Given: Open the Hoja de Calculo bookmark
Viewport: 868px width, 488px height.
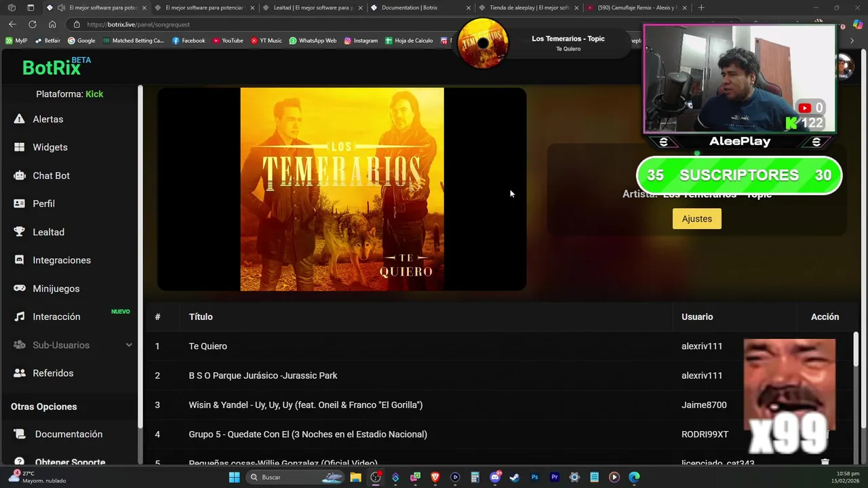Looking at the screenshot, I should point(409,41).
